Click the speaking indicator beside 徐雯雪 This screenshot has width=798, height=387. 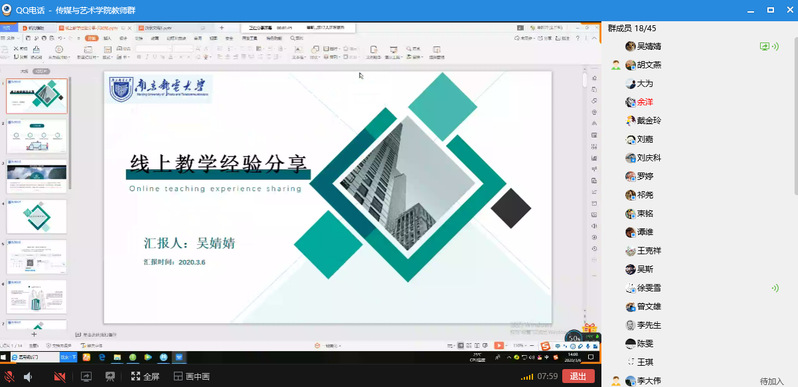775,288
